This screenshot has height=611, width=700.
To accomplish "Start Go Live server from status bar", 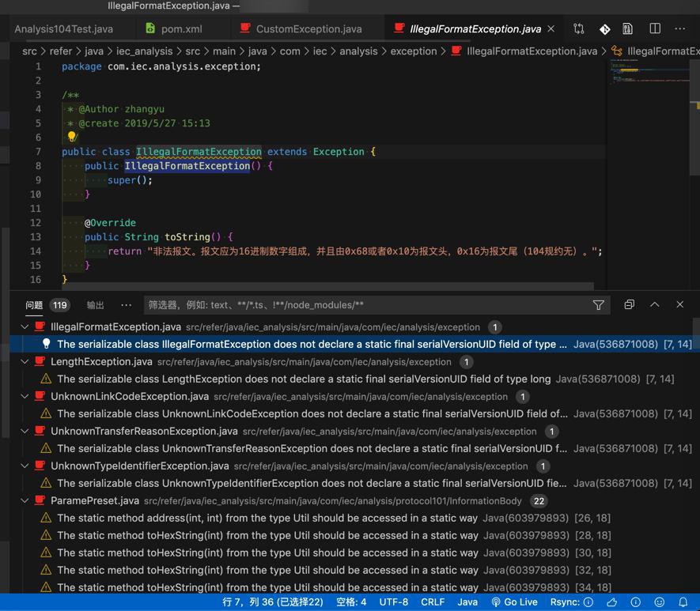I will [x=514, y=602].
